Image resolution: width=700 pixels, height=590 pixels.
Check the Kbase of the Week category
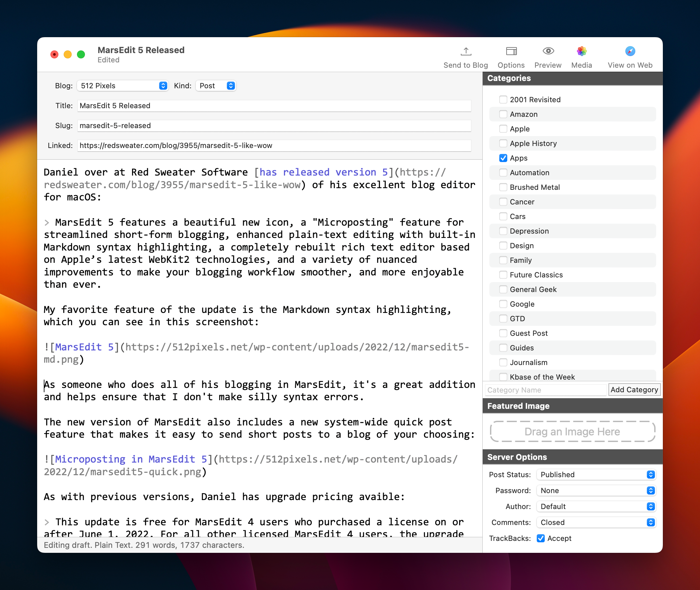pos(503,377)
